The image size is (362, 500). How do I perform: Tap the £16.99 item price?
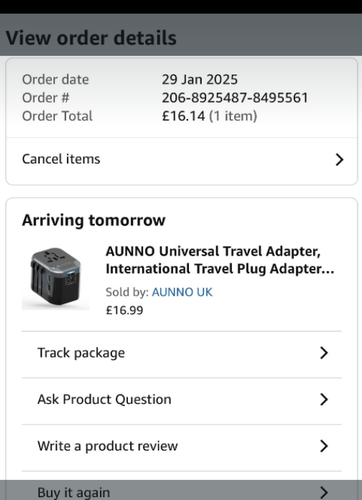(124, 310)
